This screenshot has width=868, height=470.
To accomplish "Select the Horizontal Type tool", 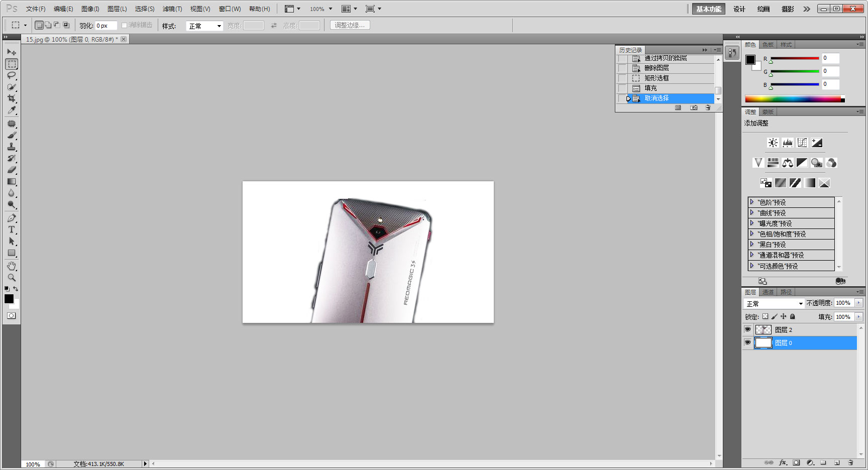I will pyautogui.click(x=11, y=229).
